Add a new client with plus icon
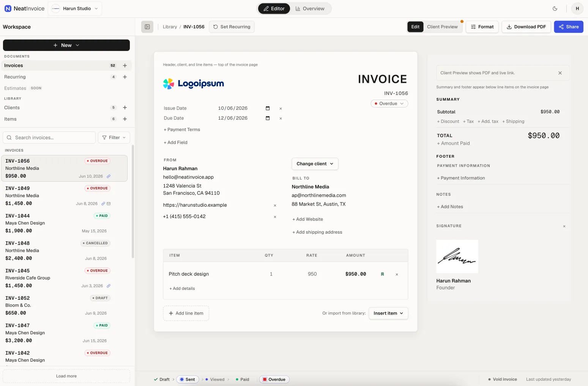Viewport: 588px width, 386px height. click(125, 108)
